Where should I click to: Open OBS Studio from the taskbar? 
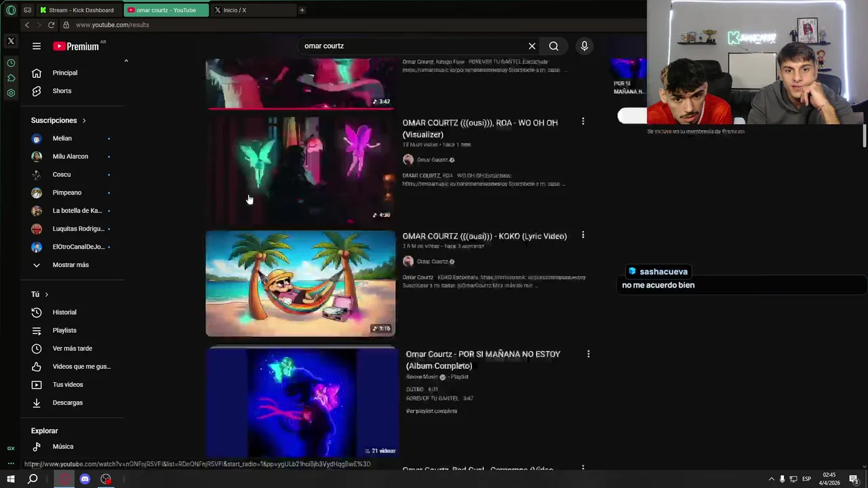coord(106,479)
